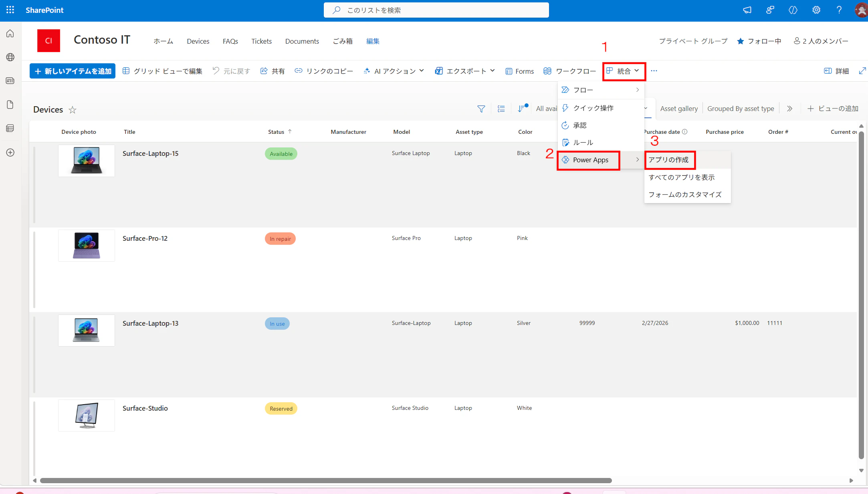Click the people connection icon in header
Viewport: 868px width, 494px height.
[770, 10]
